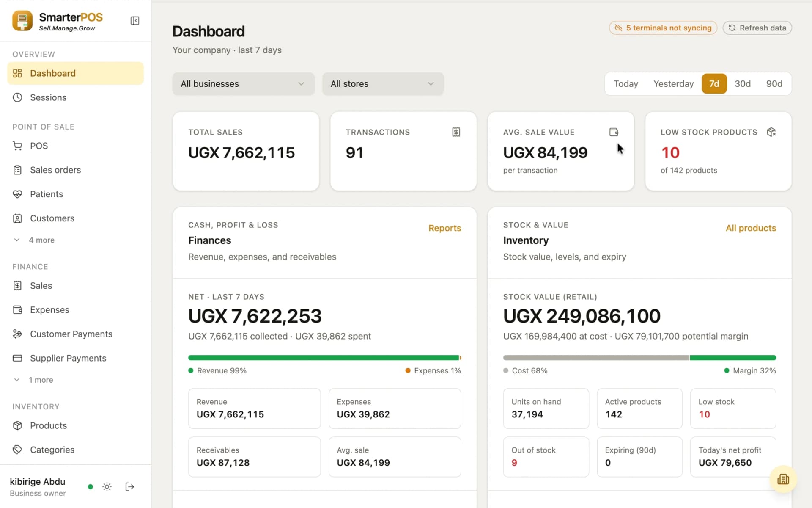Click the Revenue versus Expenses progress bar
This screenshot has width=812, height=508.
[325, 358]
